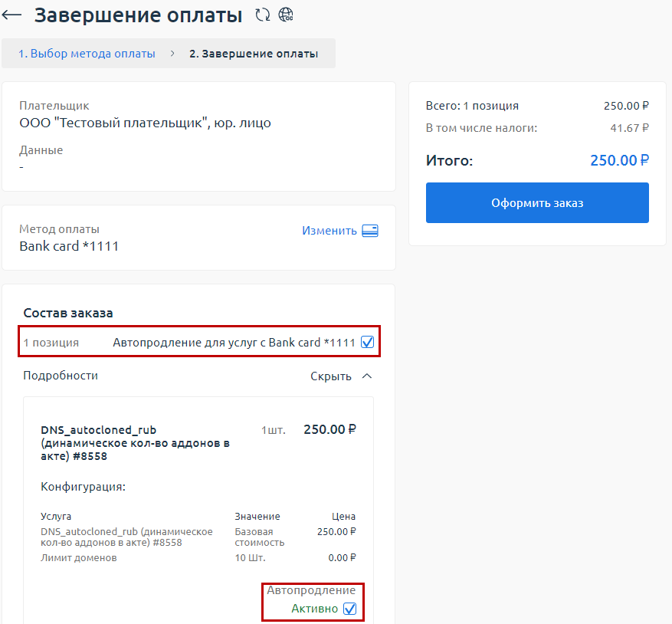The image size is (672, 624).
Task: Click the back arrow icon
Action: (12, 15)
